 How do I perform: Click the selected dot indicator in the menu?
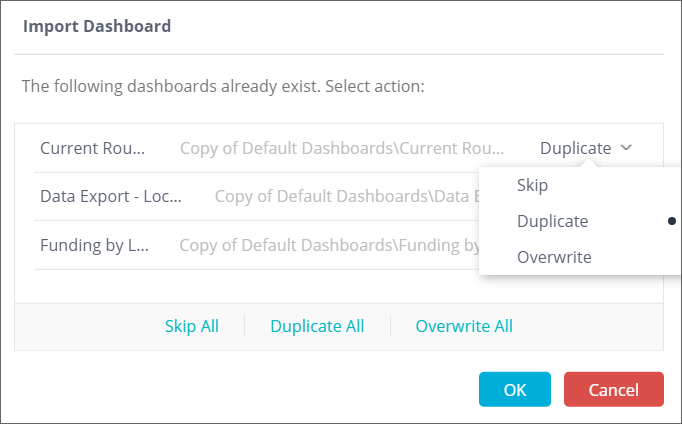(x=671, y=221)
